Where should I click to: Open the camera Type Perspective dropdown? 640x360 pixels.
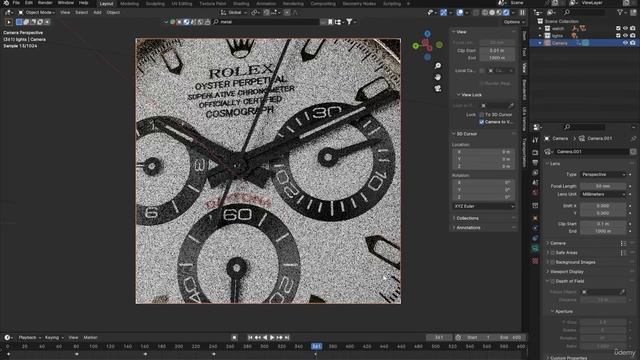click(x=603, y=175)
